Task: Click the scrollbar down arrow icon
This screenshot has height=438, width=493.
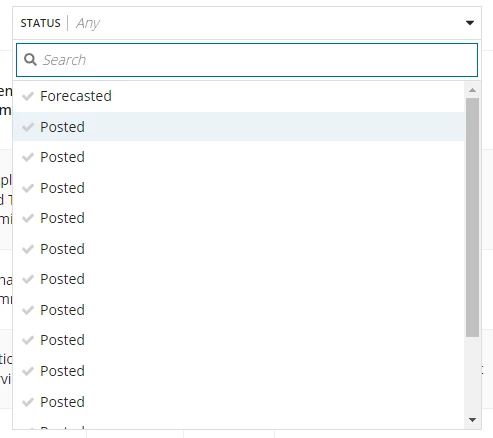Action: point(472,420)
